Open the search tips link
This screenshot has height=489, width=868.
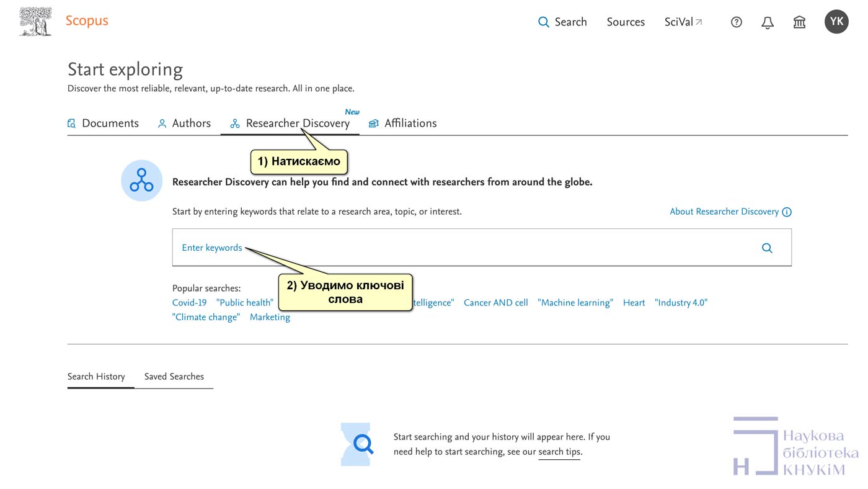(x=559, y=452)
